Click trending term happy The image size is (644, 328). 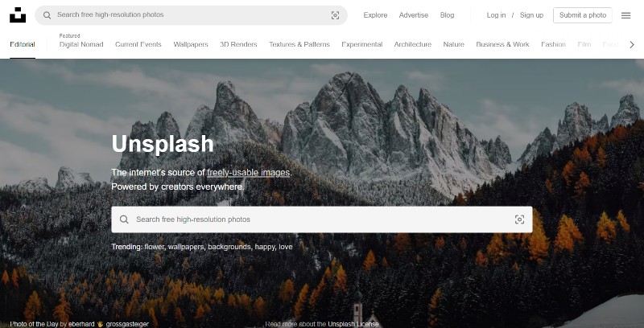click(x=265, y=247)
